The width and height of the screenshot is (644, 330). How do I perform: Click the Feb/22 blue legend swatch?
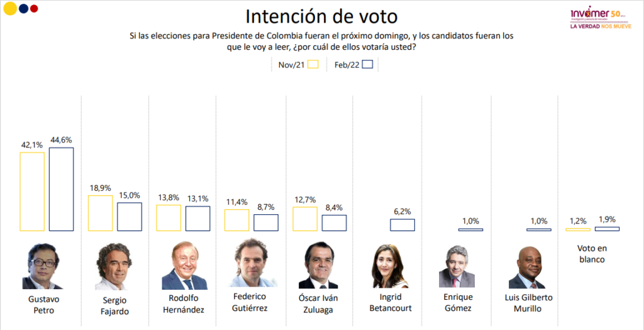[x=367, y=64]
